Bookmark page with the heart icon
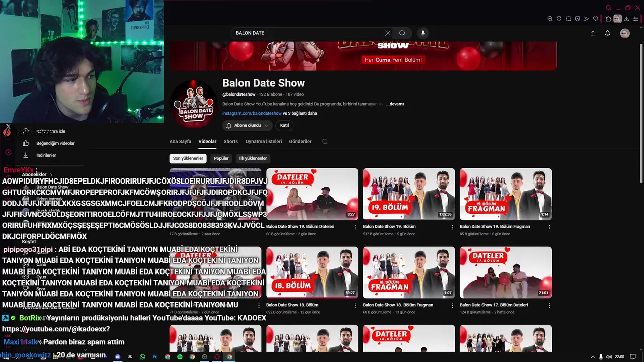This screenshot has height=362, width=644. (596, 19)
